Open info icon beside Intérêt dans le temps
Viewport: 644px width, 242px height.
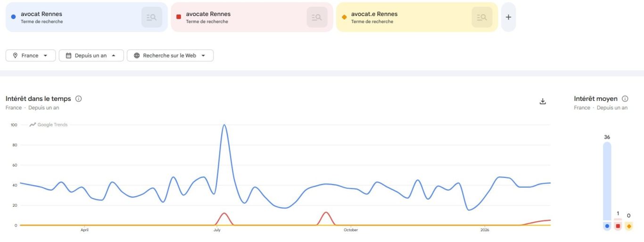click(79, 99)
